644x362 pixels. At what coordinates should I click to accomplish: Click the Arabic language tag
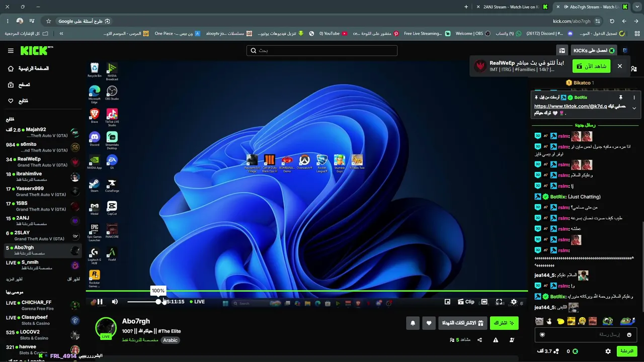click(x=170, y=340)
